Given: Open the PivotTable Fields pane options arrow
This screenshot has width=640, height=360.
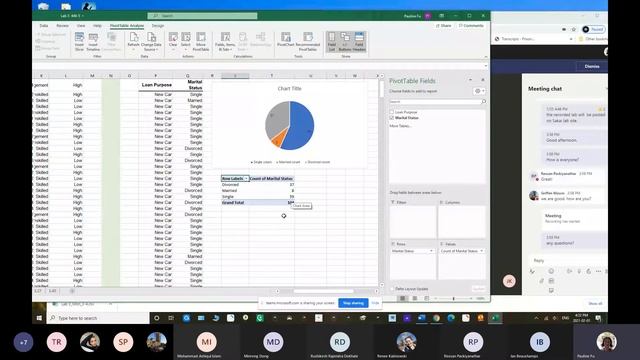Looking at the screenshot, I should (x=470, y=80).
